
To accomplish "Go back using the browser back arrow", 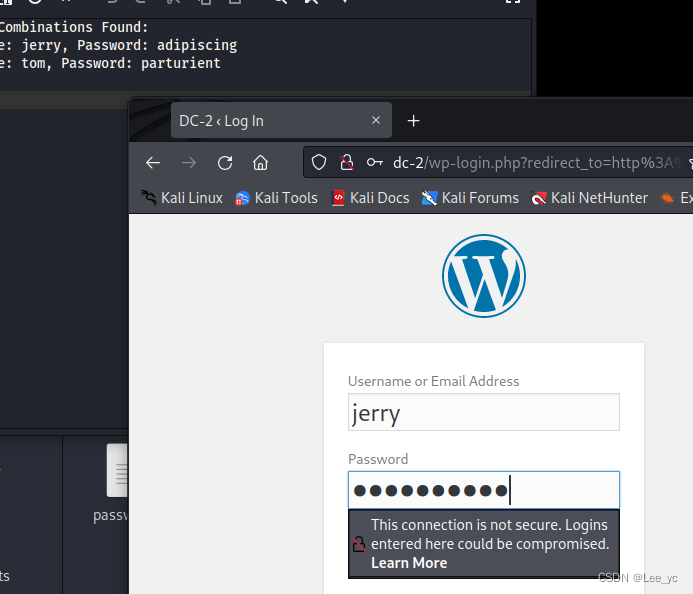I will [153, 163].
